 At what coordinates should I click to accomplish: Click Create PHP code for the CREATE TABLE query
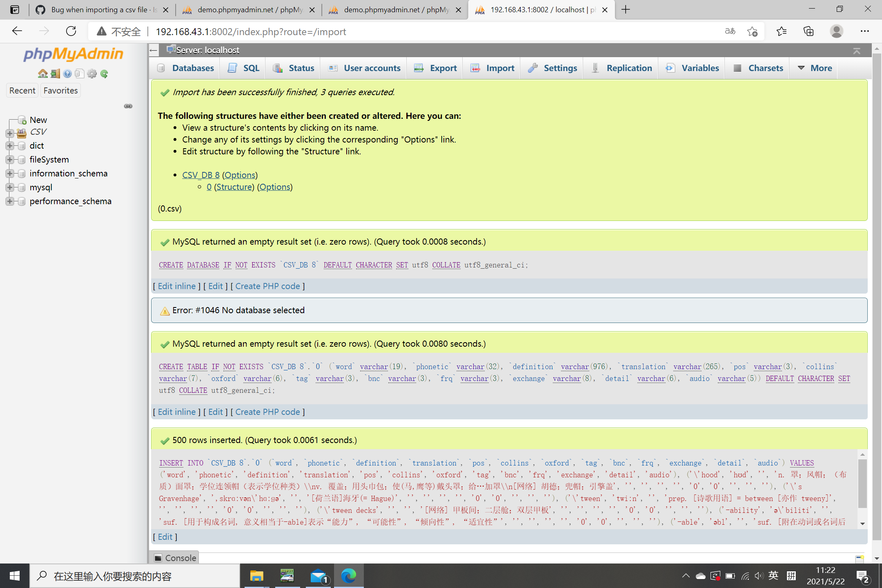(267, 412)
